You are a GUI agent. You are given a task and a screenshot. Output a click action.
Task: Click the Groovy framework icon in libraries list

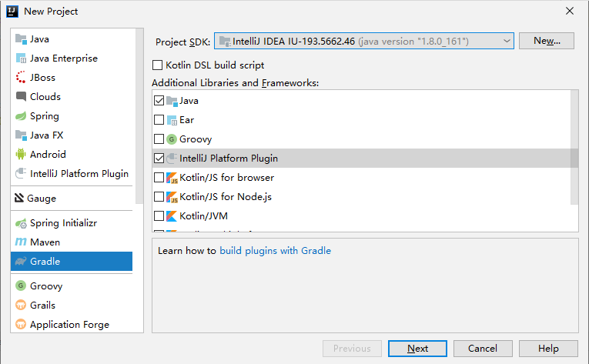coord(172,139)
